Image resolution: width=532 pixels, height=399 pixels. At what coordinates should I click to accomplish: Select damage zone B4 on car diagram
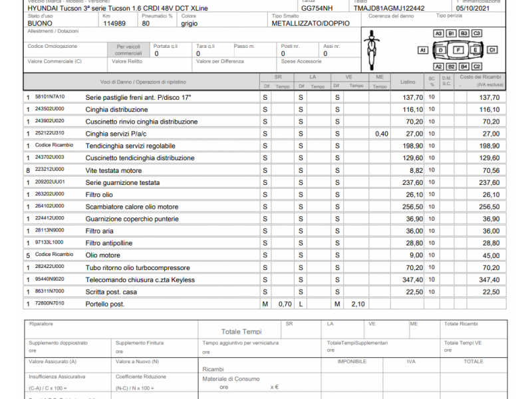pos(464,66)
